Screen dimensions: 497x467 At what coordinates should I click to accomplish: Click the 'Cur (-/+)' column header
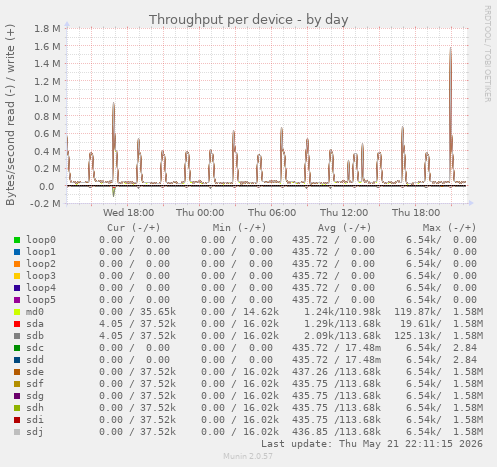(x=134, y=228)
